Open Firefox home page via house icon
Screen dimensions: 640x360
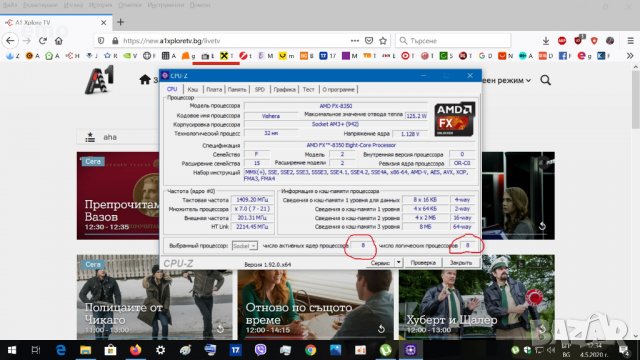click(59, 41)
